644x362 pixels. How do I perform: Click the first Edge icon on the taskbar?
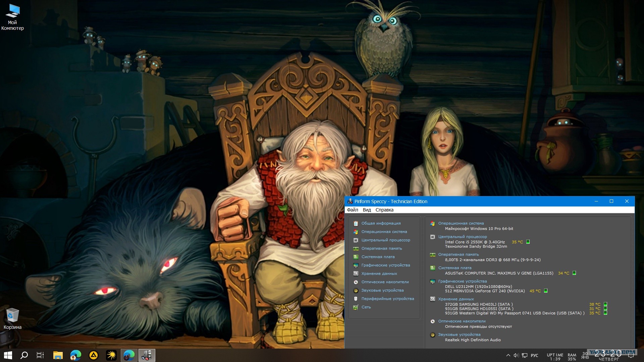point(75,355)
